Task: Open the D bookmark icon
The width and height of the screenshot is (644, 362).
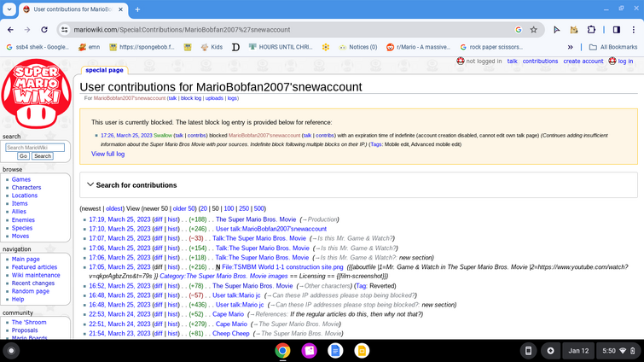Action: (235, 47)
